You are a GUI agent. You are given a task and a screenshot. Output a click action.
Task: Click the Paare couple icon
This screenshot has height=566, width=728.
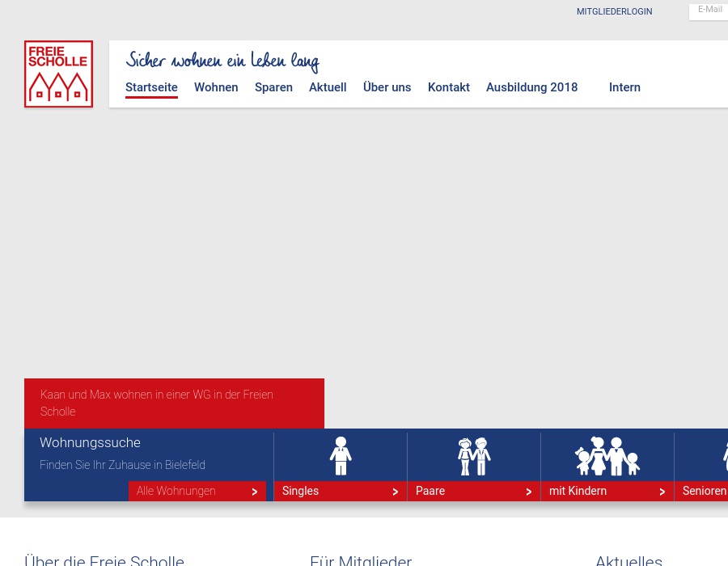pyautogui.click(x=474, y=456)
